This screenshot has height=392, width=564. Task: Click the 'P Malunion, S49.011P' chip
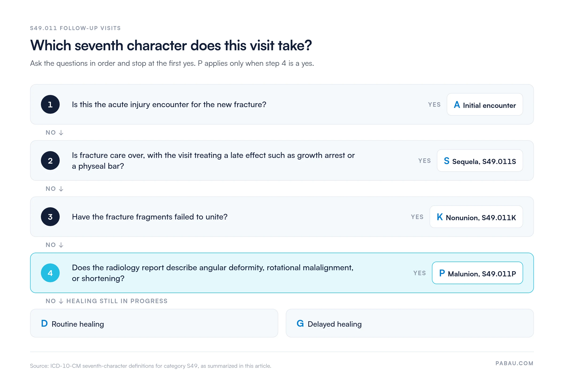[x=477, y=273]
